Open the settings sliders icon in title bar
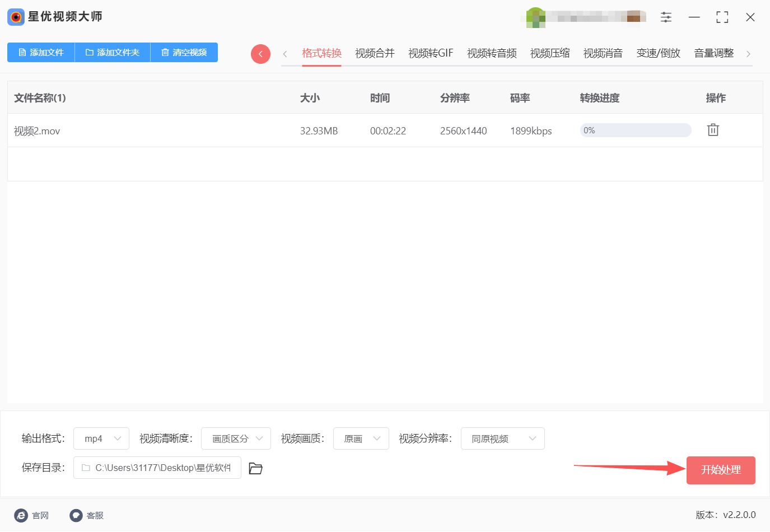770x532 pixels. tap(666, 17)
